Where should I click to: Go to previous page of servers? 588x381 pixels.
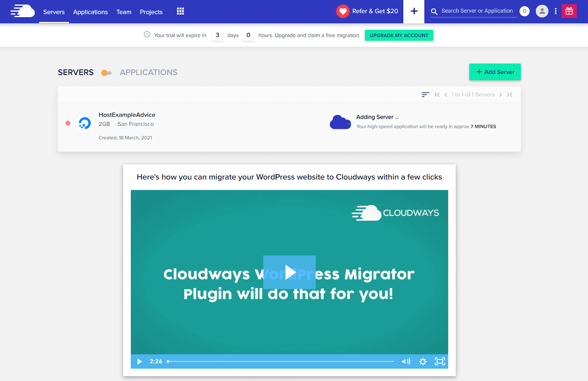pyautogui.click(x=446, y=95)
